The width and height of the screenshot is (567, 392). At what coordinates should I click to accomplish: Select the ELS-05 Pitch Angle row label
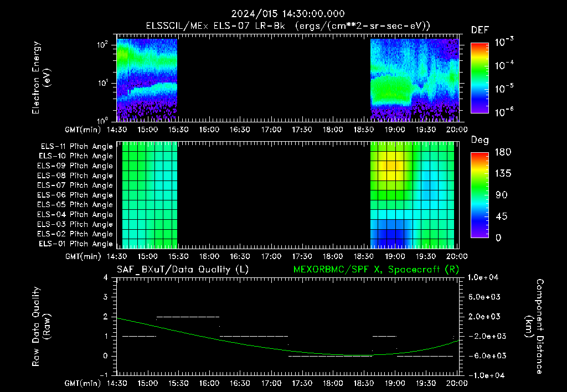[75, 205]
